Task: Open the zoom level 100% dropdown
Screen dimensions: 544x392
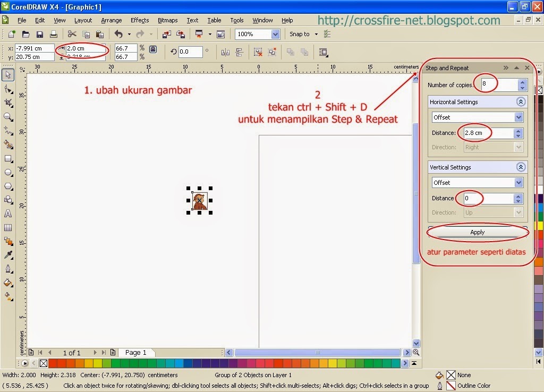Action: coord(276,34)
